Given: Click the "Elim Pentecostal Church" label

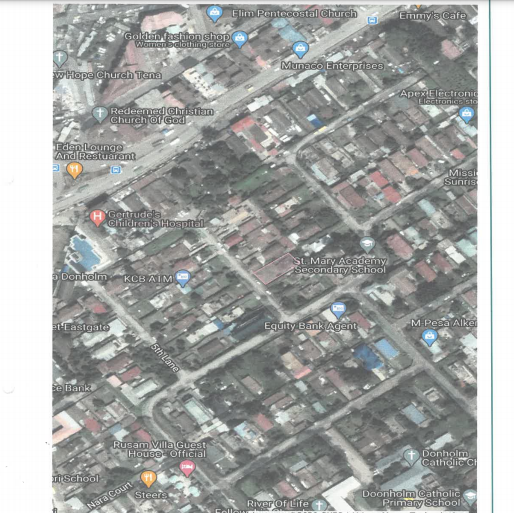Looking at the screenshot, I should 294,14.
